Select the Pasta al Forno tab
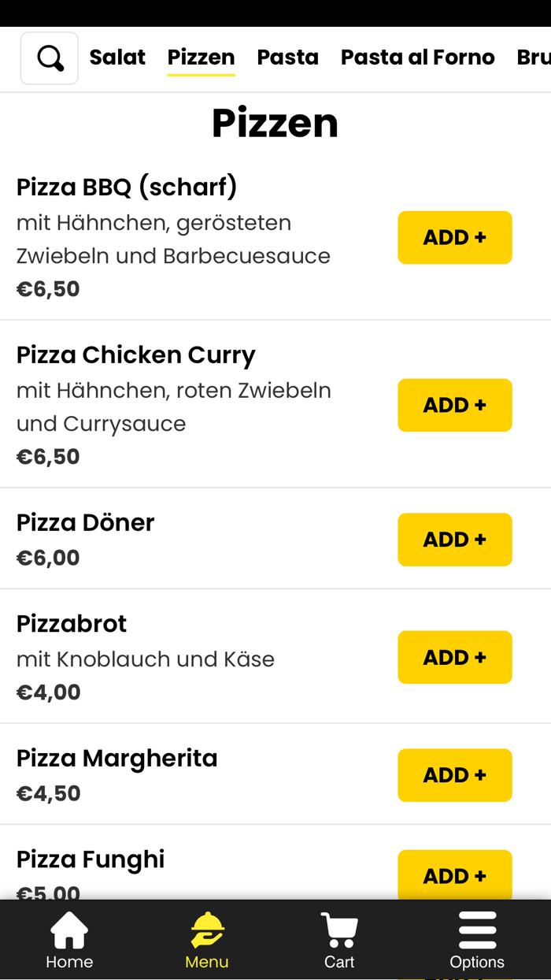This screenshot has width=551, height=980. [x=418, y=57]
